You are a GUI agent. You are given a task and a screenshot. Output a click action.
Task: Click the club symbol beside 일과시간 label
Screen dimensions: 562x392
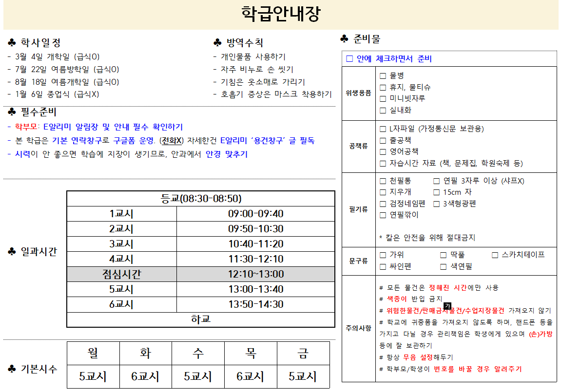12,251
